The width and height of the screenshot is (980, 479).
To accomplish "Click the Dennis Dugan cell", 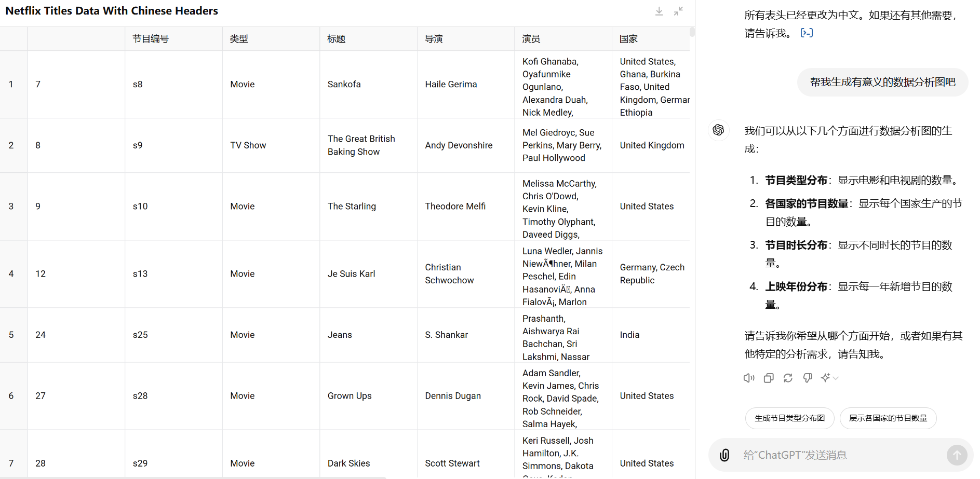I will (x=466, y=395).
